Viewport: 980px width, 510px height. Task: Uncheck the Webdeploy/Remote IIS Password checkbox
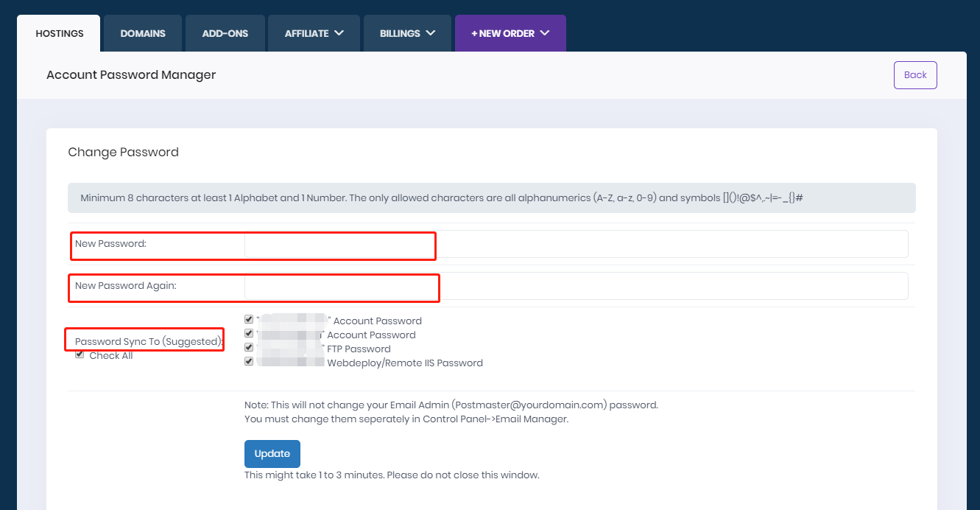tap(248, 361)
